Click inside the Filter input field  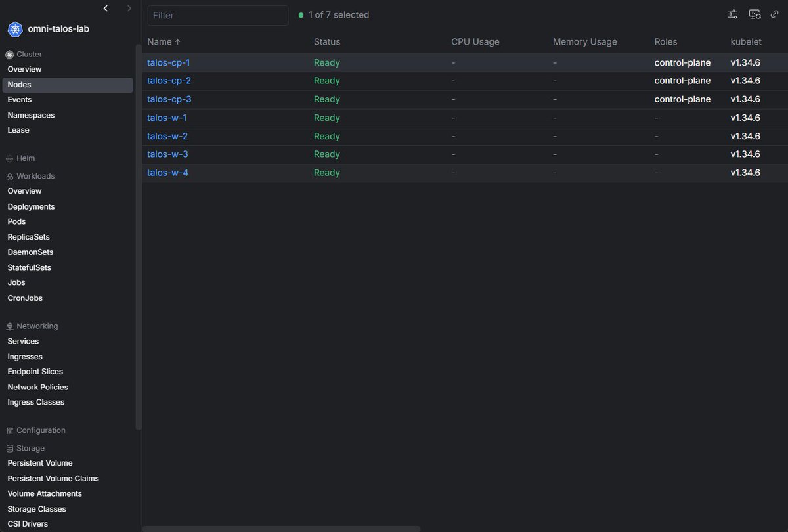217,15
